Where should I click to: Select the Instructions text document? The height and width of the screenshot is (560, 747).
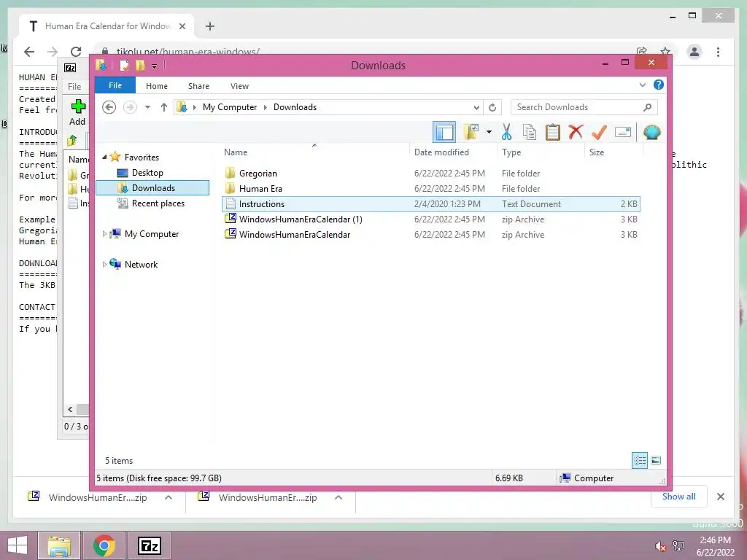pyautogui.click(x=430, y=204)
